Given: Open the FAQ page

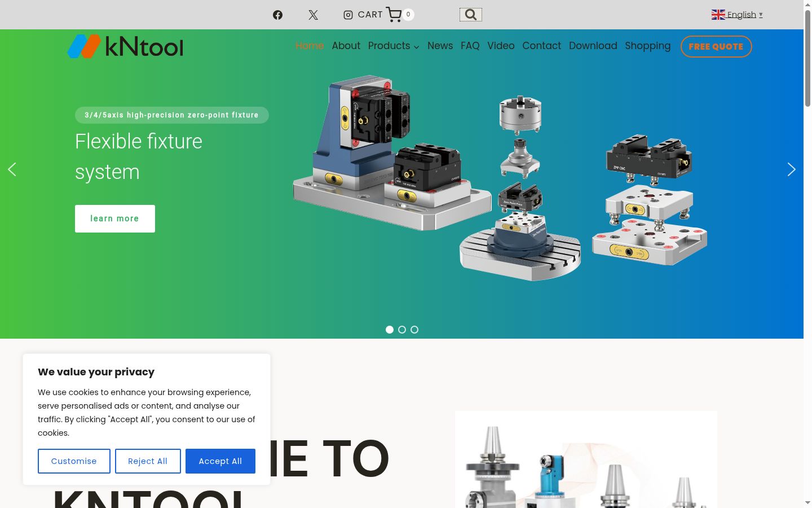Looking at the screenshot, I should pos(470,46).
